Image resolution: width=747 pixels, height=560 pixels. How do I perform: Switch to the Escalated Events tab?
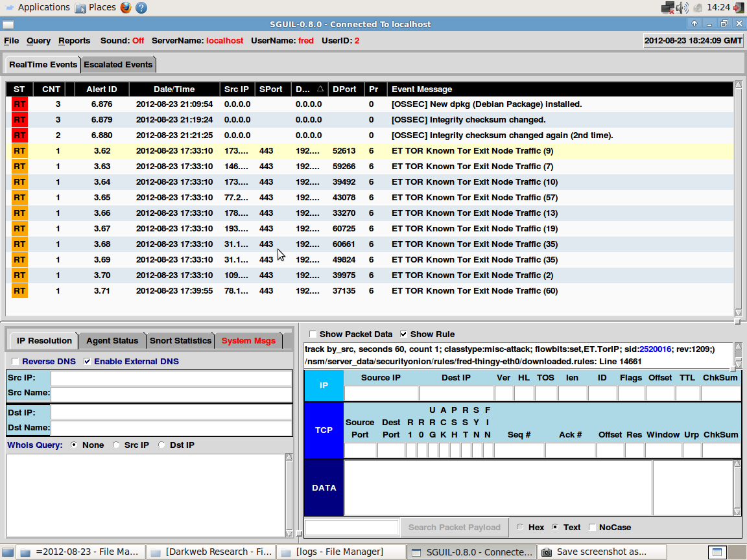pos(118,64)
